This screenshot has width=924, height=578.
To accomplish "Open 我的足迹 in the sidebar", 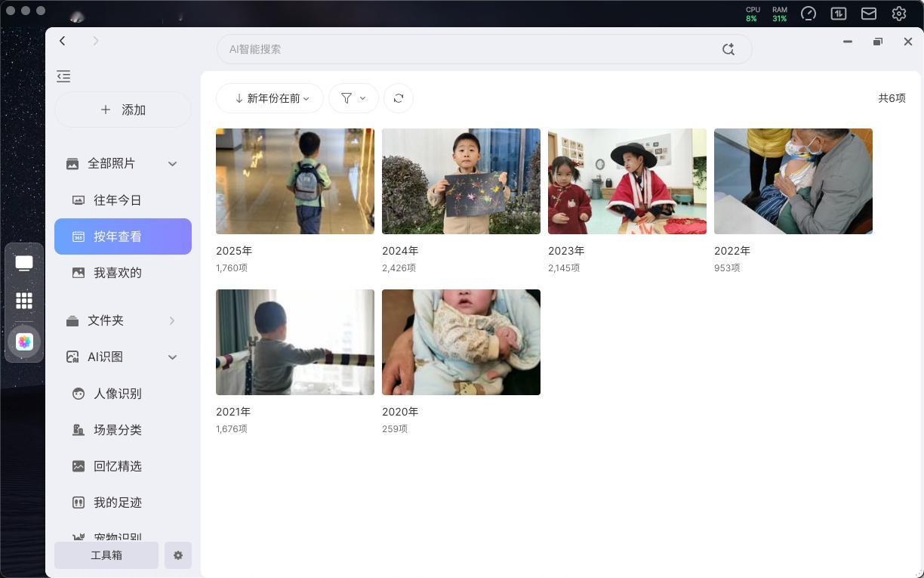I will pos(123,502).
